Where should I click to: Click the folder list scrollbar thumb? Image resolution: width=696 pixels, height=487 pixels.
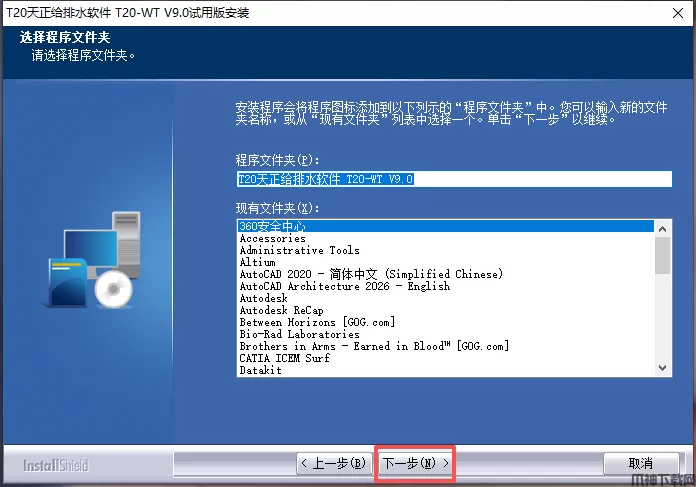tap(662, 256)
